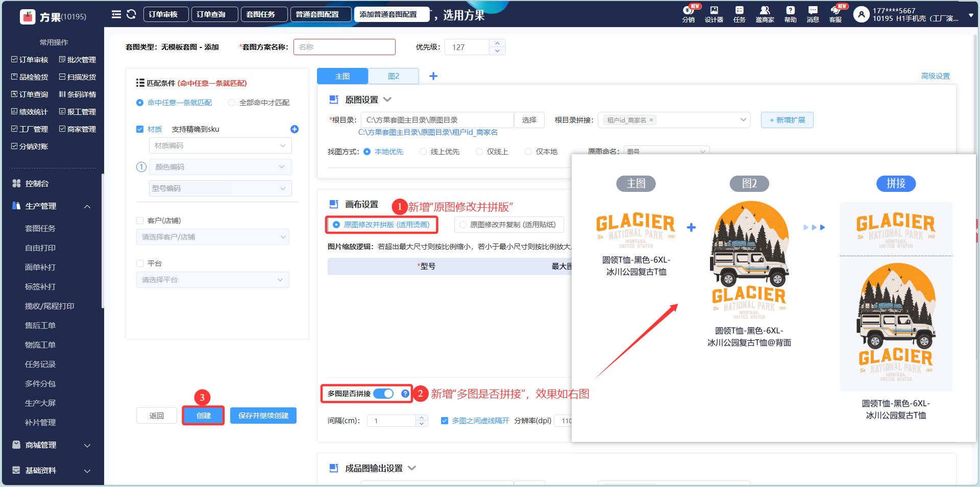Open the 高级设置 link

pos(936,76)
